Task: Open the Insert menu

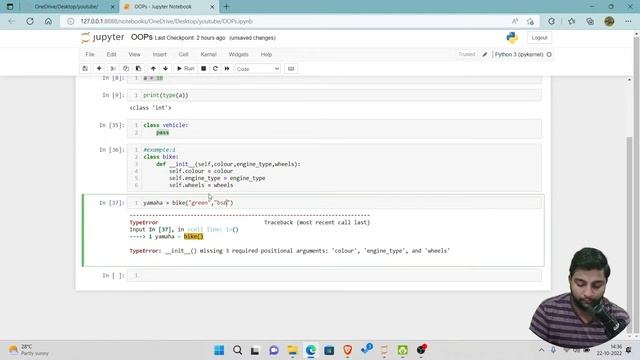Action: point(160,54)
